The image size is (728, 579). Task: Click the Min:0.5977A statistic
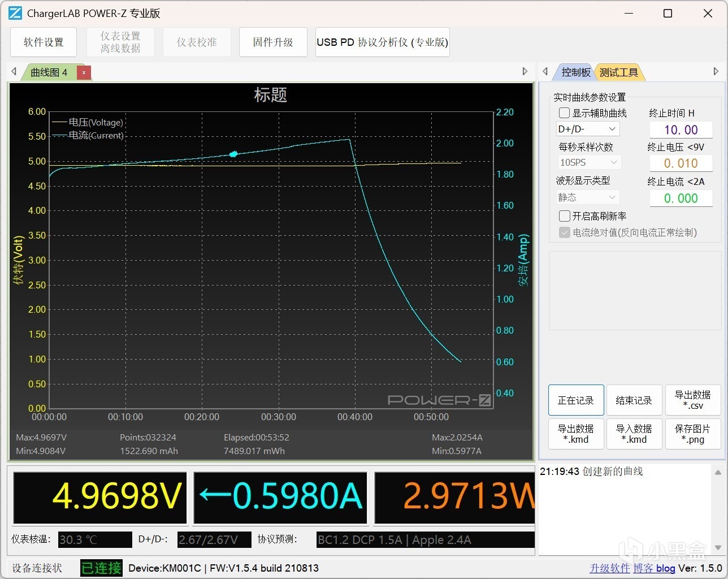tap(457, 451)
